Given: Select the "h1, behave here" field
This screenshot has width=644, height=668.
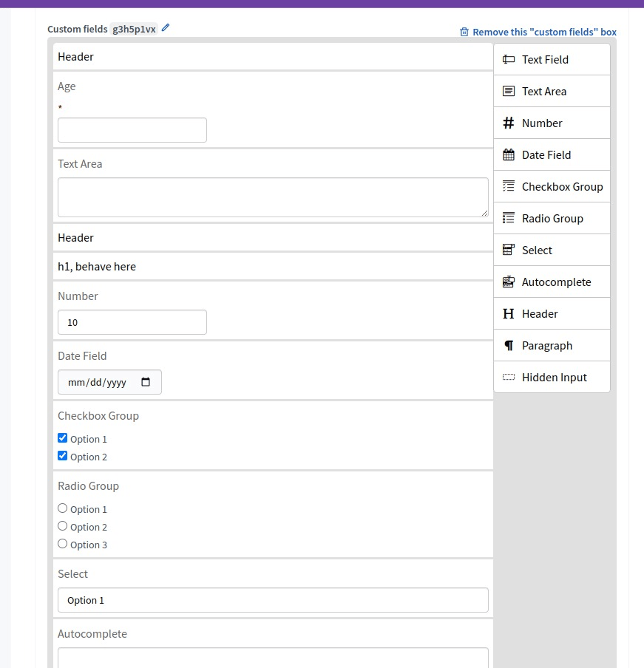Looking at the screenshot, I should 273,267.
